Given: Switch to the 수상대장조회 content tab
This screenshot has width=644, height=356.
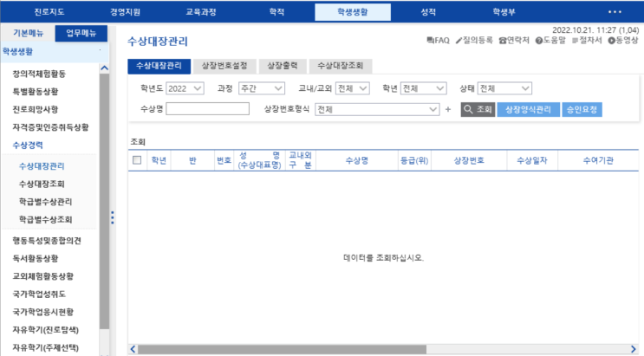Looking at the screenshot, I should pyautogui.click(x=341, y=66).
